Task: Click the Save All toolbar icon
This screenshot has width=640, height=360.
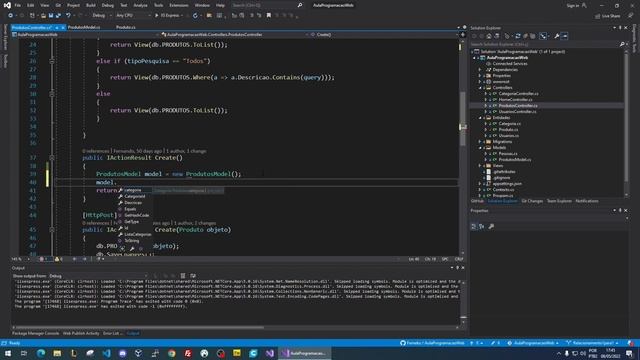Action: pyautogui.click(x=58, y=16)
